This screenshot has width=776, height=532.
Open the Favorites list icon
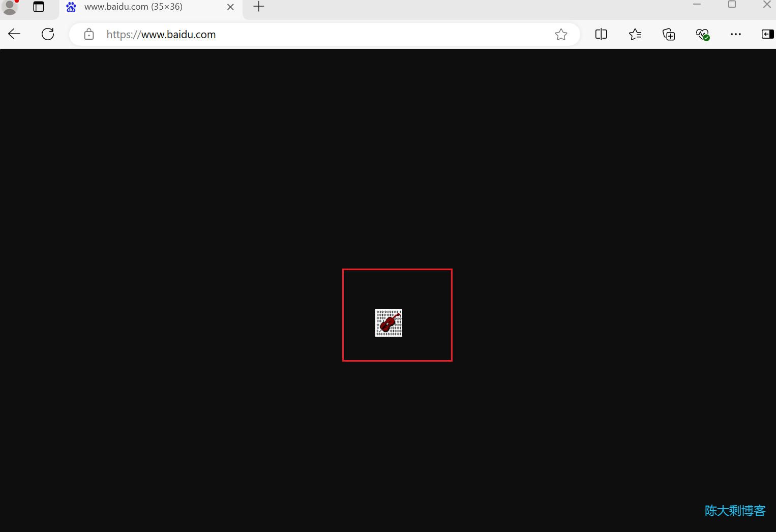(635, 34)
